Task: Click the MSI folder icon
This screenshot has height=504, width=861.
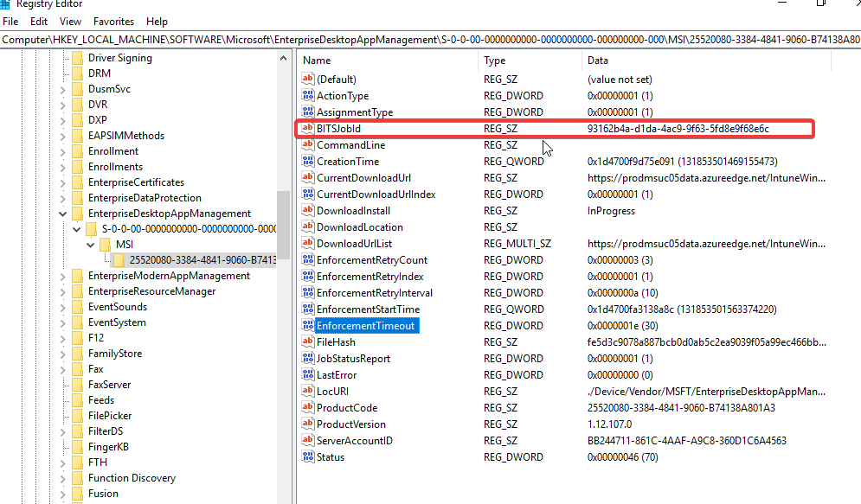Action: tap(105, 245)
